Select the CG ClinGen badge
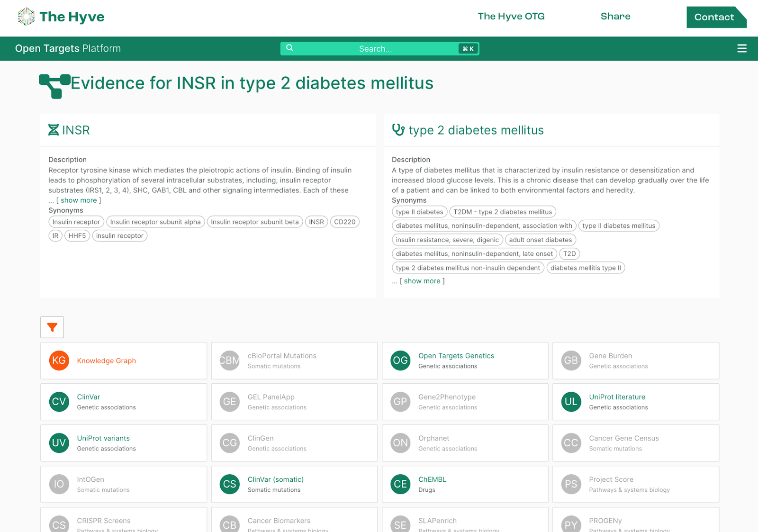This screenshot has height=532, width=758. pyautogui.click(x=230, y=443)
